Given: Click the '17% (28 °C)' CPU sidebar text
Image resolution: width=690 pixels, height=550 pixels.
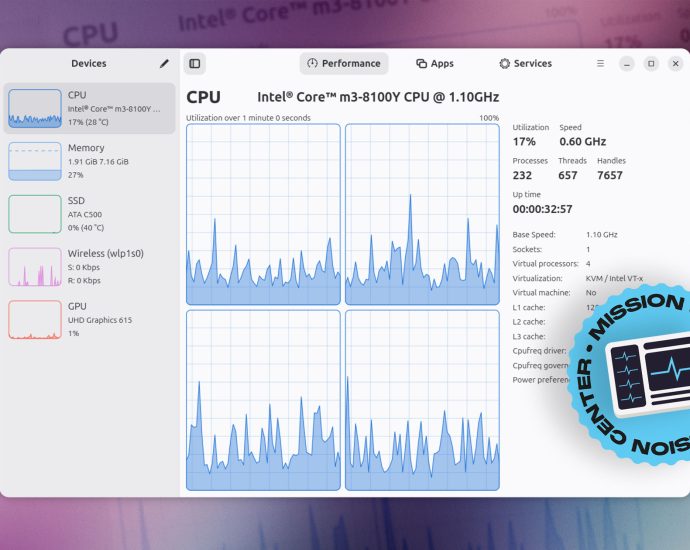Looking at the screenshot, I should [x=88, y=122].
